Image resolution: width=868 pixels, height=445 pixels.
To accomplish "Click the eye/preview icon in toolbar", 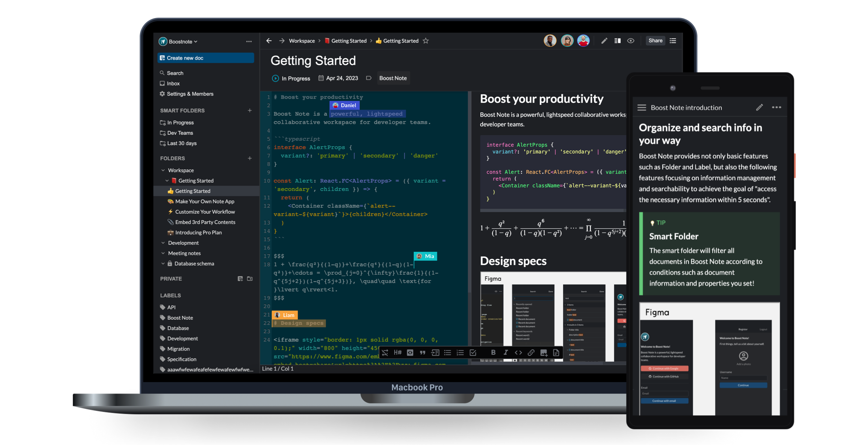I will (x=630, y=40).
